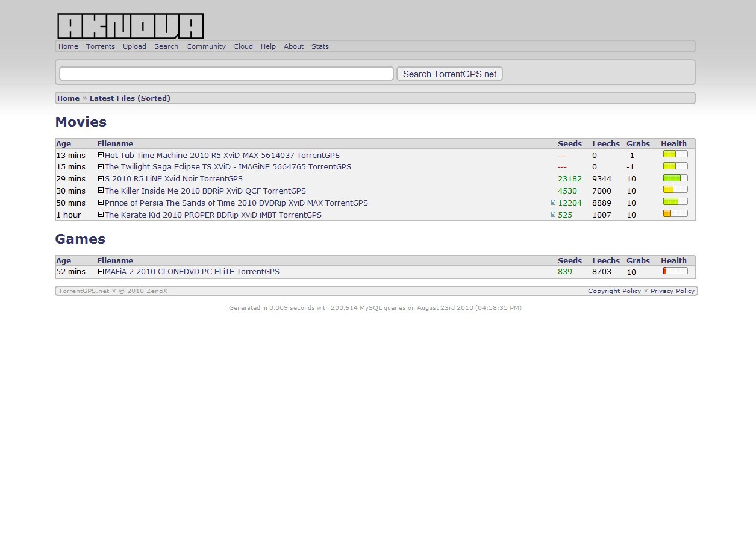
Task: Click the 52 mins age cell
Action: point(71,271)
